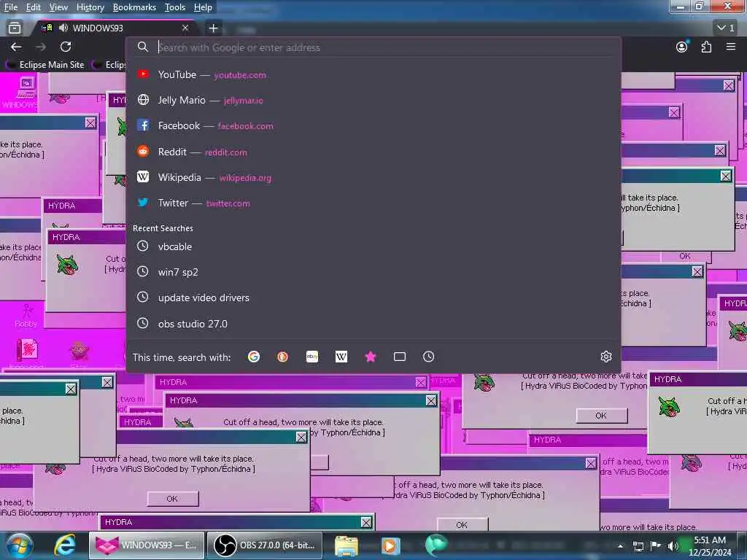Reload the current page
The image size is (747, 560).
(x=66, y=47)
